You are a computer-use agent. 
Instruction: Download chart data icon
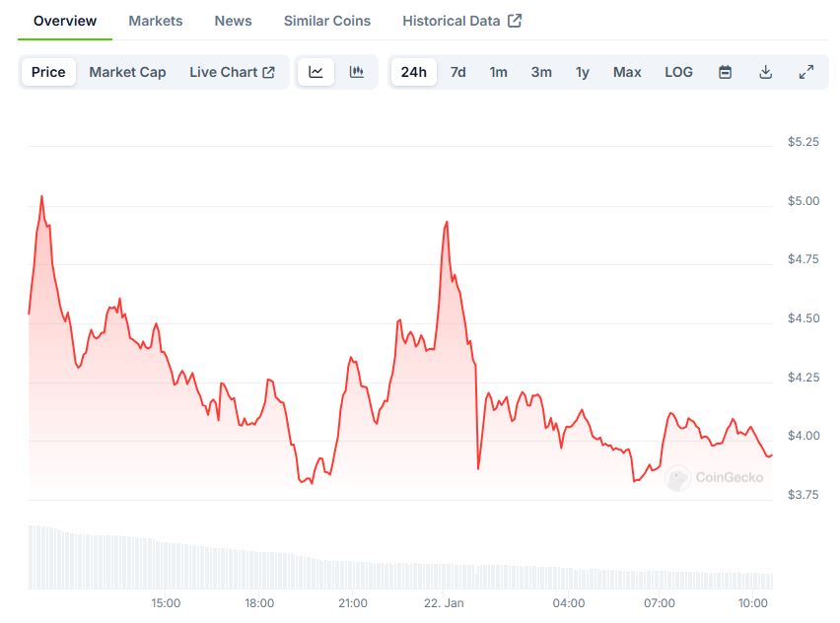(765, 72)
